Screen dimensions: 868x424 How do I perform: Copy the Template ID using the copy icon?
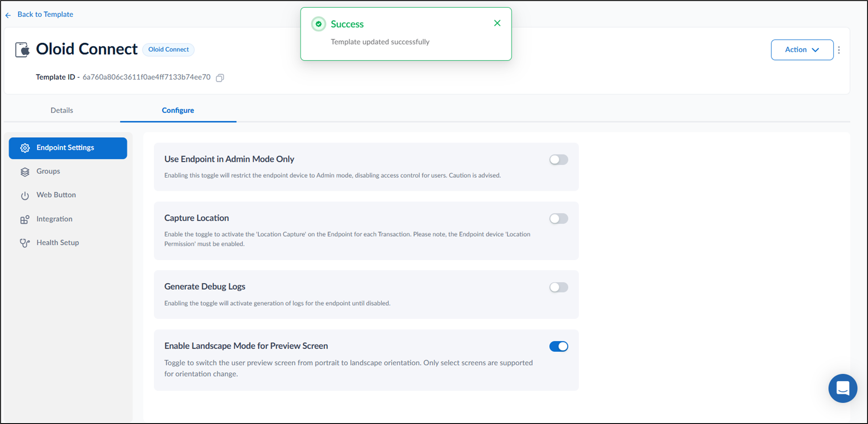pos(220,78)
